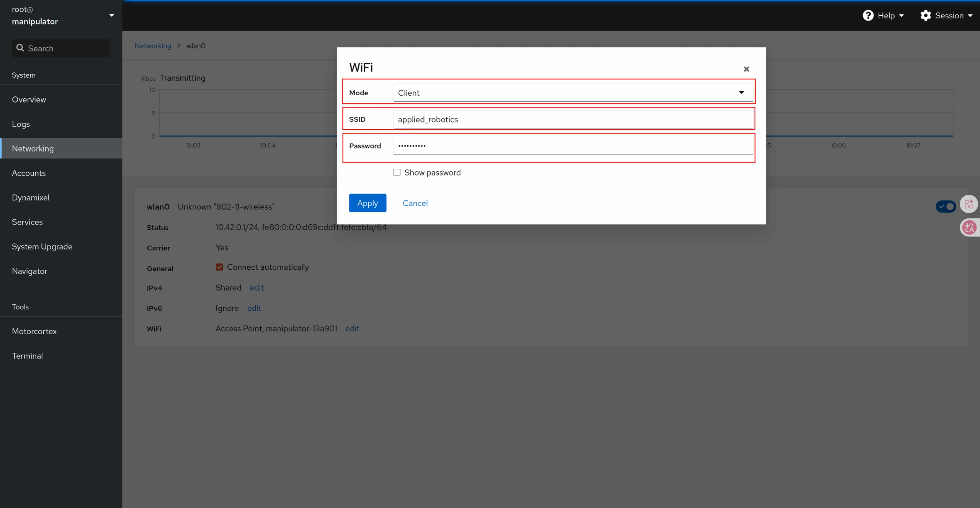Open Logs in the sidebar
This screenshot has height=508, width=980.
pos(61,124)
